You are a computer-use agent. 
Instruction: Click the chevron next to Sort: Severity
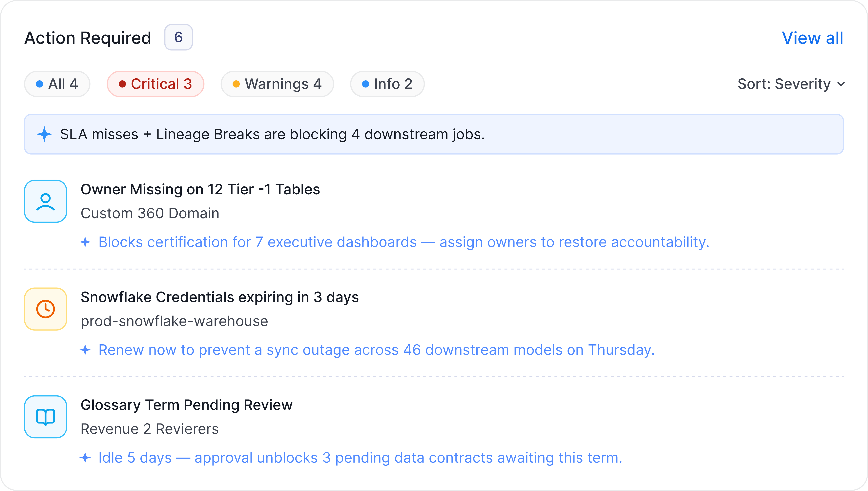pos(841,84)
